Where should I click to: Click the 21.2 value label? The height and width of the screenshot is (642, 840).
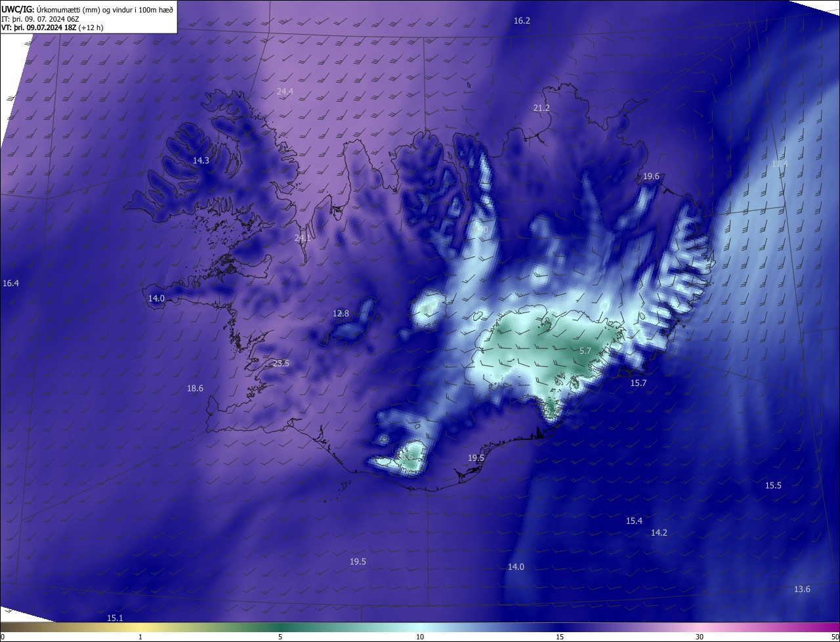541,108
